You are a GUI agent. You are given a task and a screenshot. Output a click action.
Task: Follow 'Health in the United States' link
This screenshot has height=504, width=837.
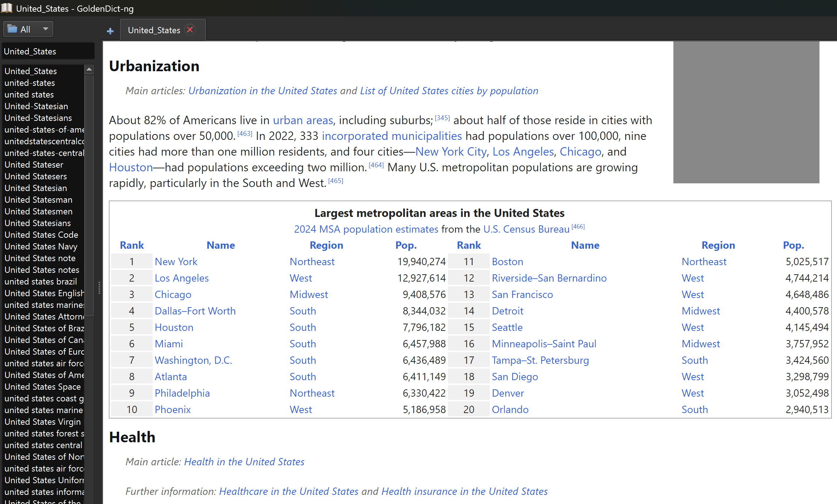coord(244,462)
